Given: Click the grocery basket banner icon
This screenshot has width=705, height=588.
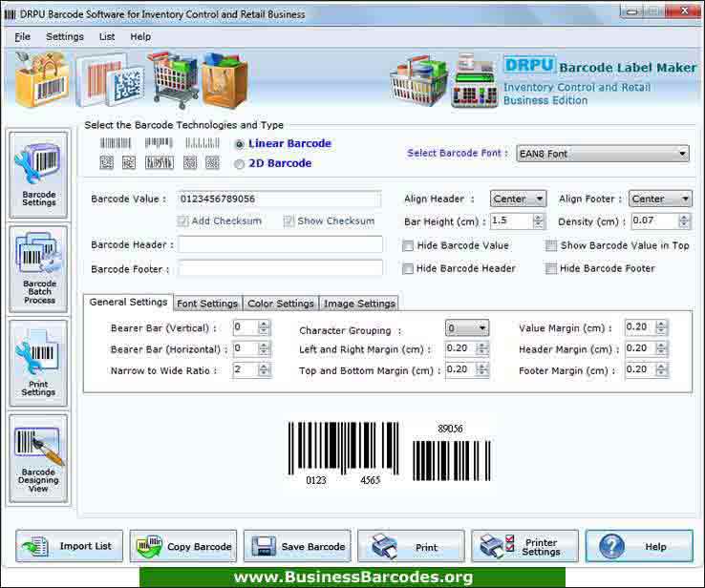Looking at the screenshot, I should [x=419, y=81].
